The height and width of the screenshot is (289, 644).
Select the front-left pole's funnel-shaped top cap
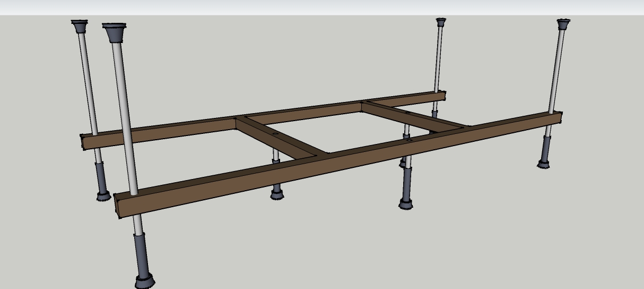(x=114, y=32)
